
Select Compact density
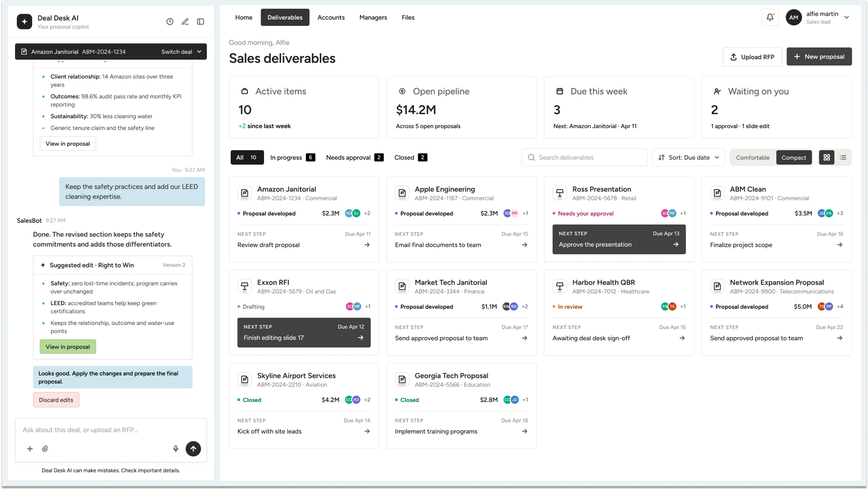pos(794,158)
